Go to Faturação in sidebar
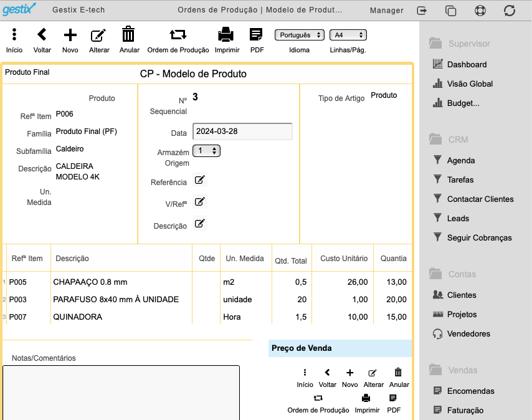This screenshot has width=532, height=420. pos(458,410)
